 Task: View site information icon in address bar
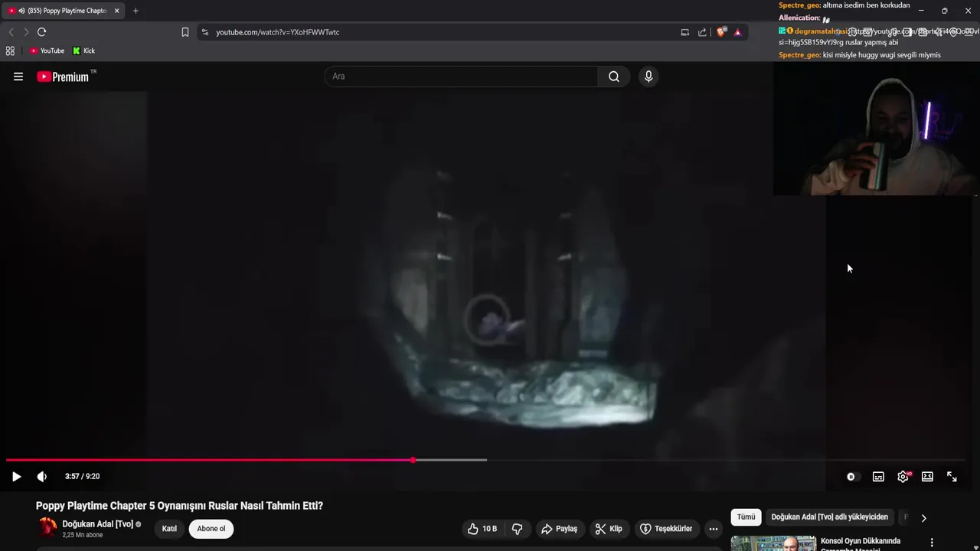pos(205,32)
